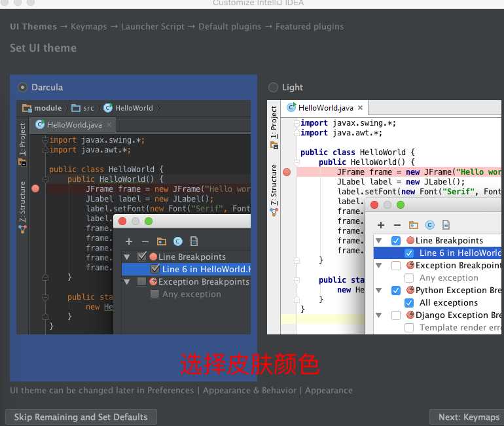
Task: Toggle Line 6 in HelloWorld checkbox, Light
Action: tap(409, 253)
